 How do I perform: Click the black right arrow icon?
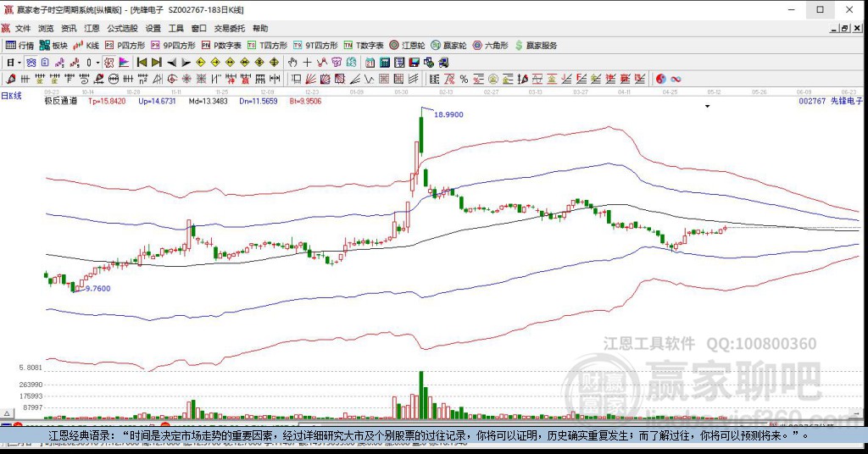pos(186,63)
